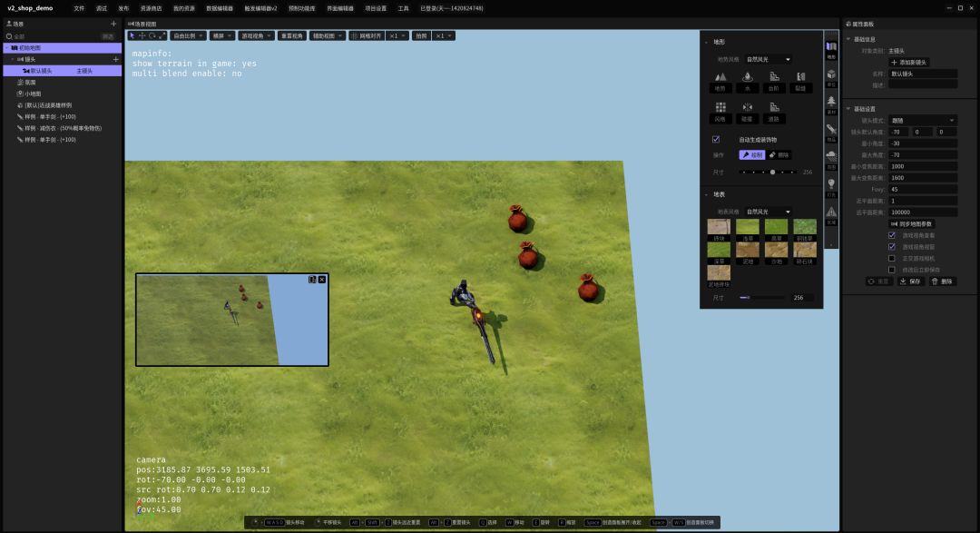Open 项目设置 project settings menu
Image resolution: width=980 pixels, height=533 pixels.
(x=376, y=9)
